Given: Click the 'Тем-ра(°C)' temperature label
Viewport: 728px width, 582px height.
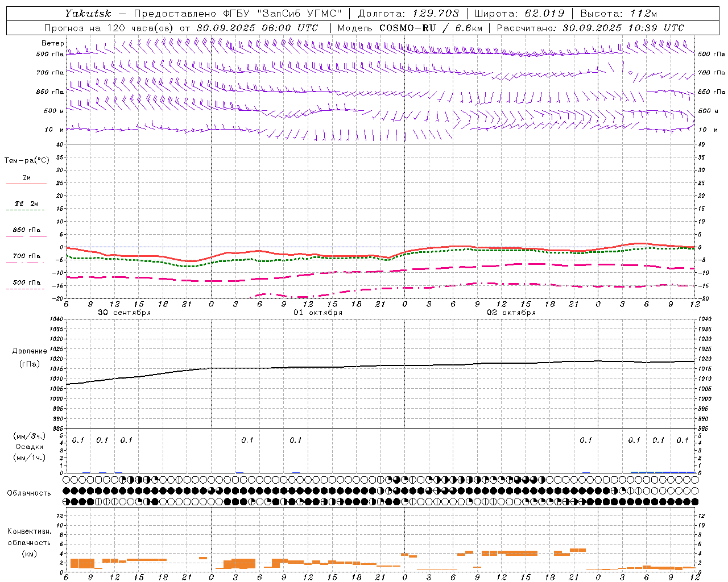Looking at the screenshot, I should pyautogui.click(x=27, y=161).
